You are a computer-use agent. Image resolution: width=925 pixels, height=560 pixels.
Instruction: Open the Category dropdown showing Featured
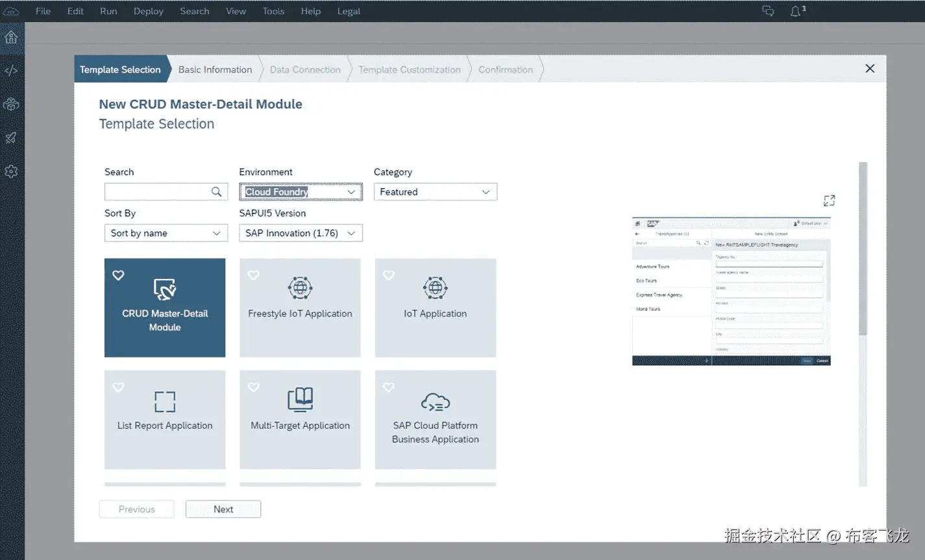(436, 191)
